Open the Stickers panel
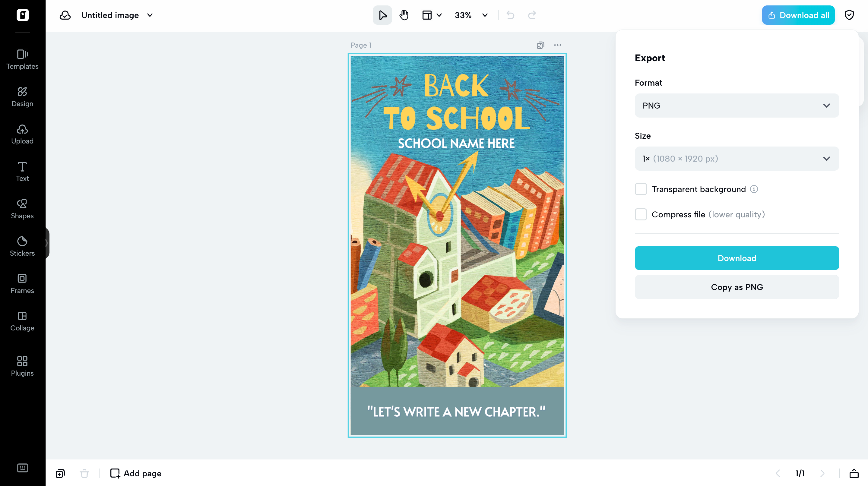The height and width of the screenshot is (486, 868). 22,246
